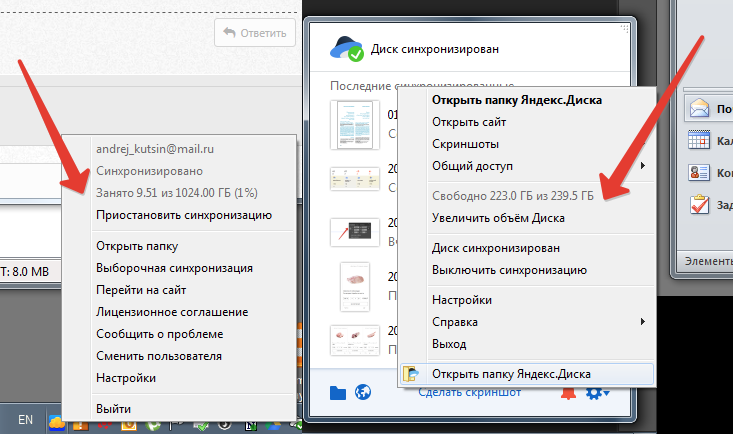Click Сделать скриншот link
This screenshot has width=733, height=434.
[469, 393]
